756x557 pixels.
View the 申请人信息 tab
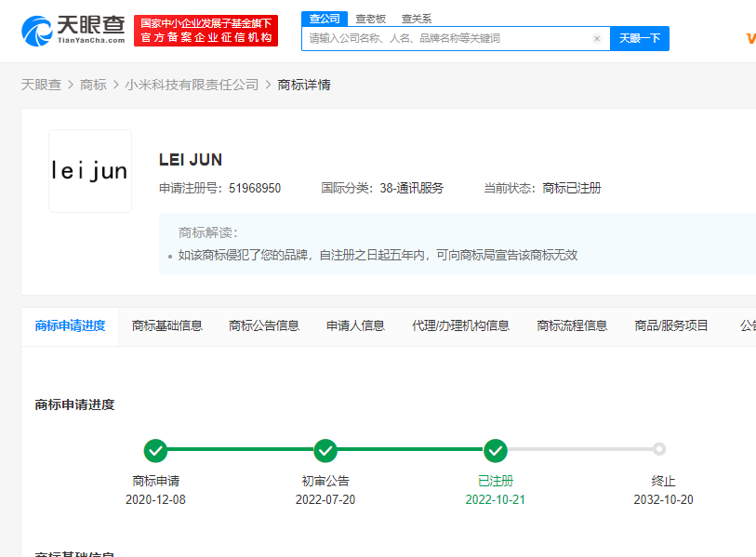[354, 325]
